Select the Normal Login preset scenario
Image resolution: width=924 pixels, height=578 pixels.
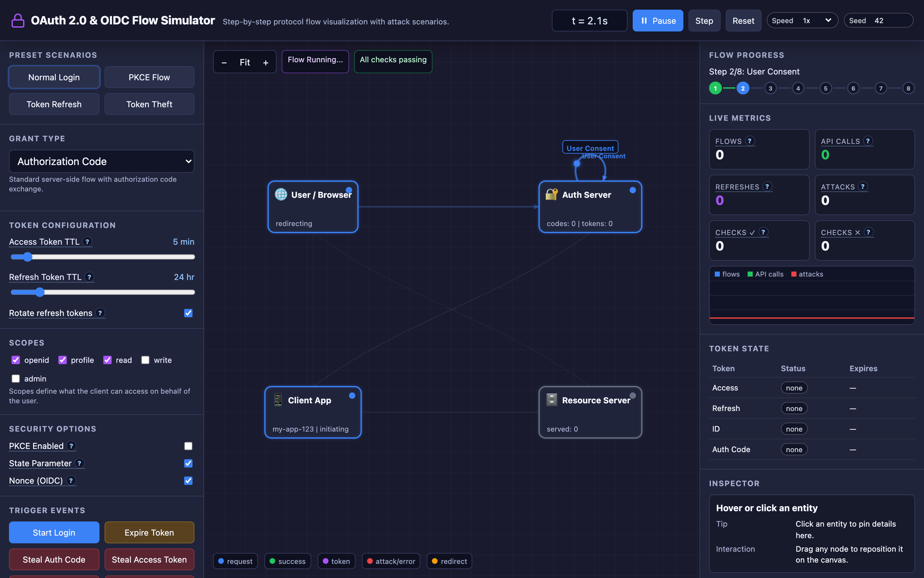[54, 77]
